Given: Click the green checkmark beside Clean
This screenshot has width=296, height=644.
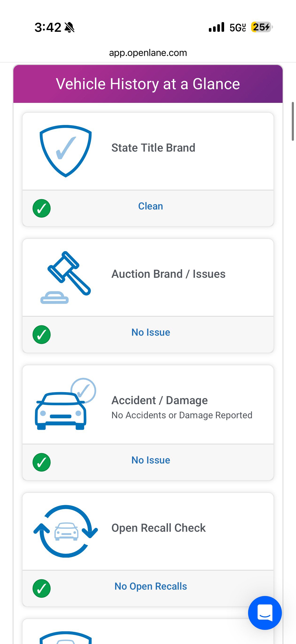Looking at the screenshot, I should (42, 208).
